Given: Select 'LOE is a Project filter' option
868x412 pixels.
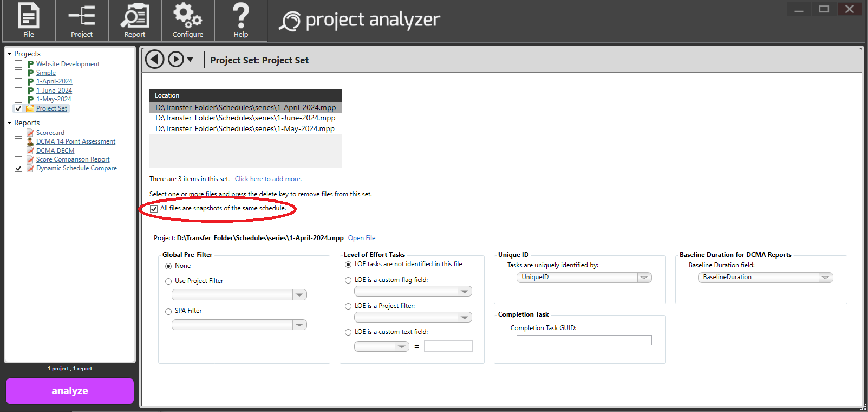Looking at the screenshot, I should (348, 306).
